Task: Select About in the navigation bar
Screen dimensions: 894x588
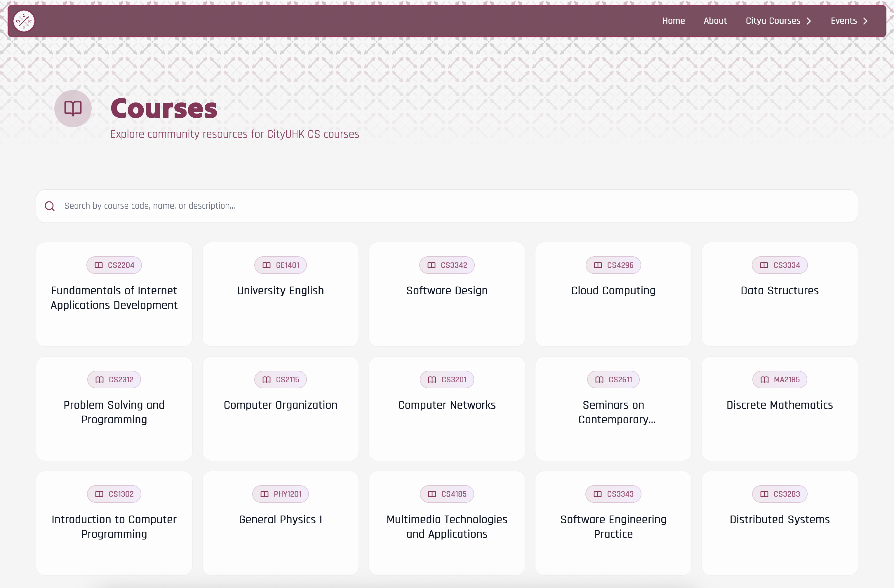Action: [x=715, y=21]
